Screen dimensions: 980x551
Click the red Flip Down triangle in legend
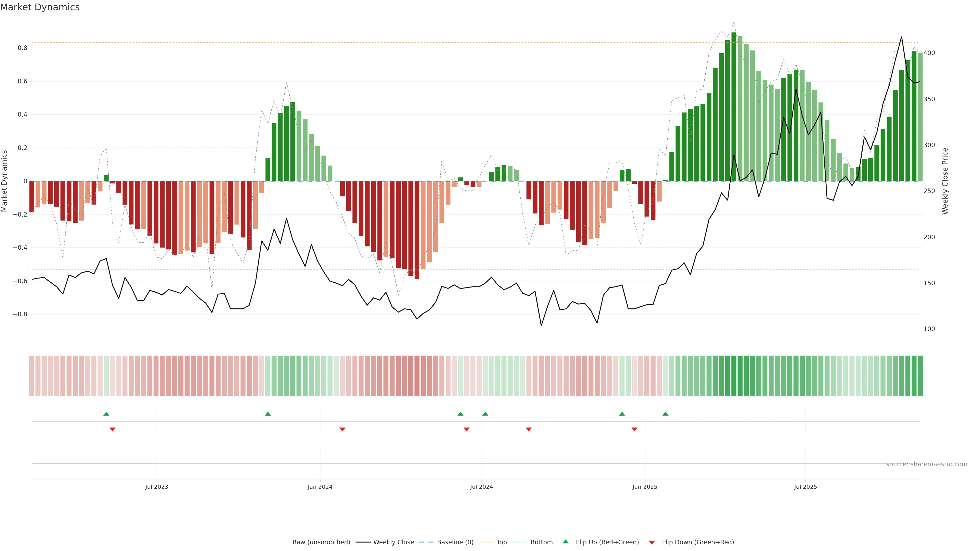(652, 542)
